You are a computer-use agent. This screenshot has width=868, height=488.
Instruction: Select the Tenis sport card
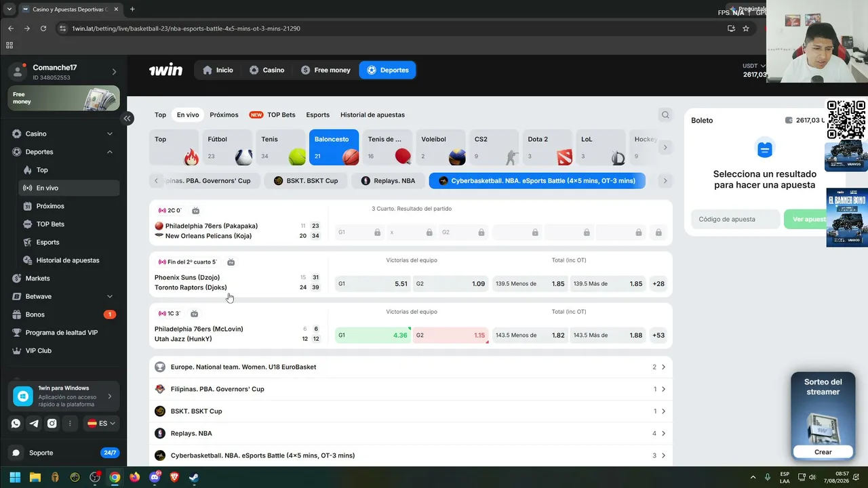[x=281, y=148]
